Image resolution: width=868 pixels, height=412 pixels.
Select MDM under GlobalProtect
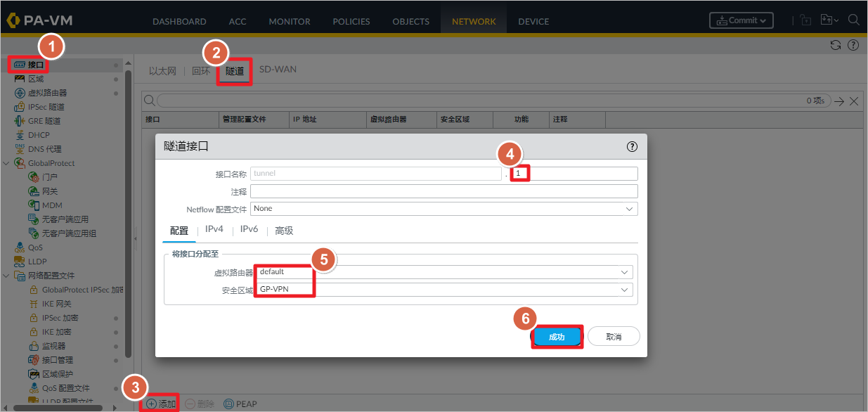click(x=52, y=205)
